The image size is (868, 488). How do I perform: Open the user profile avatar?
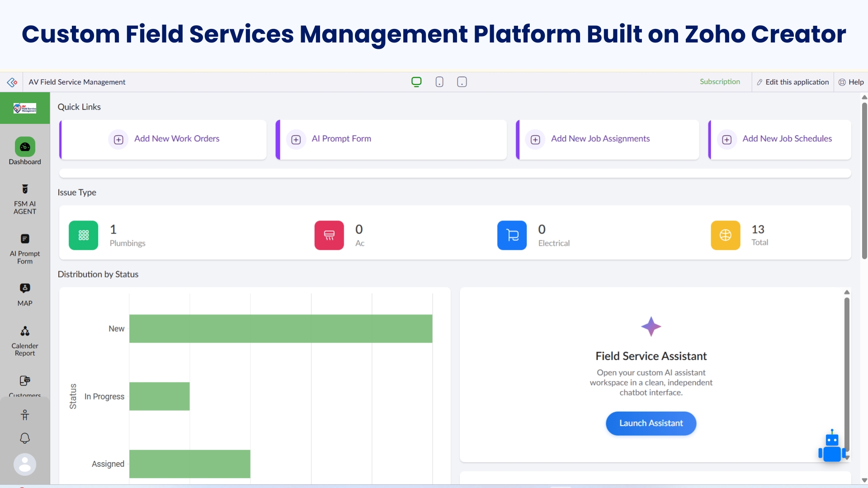(x=25, y=465)
